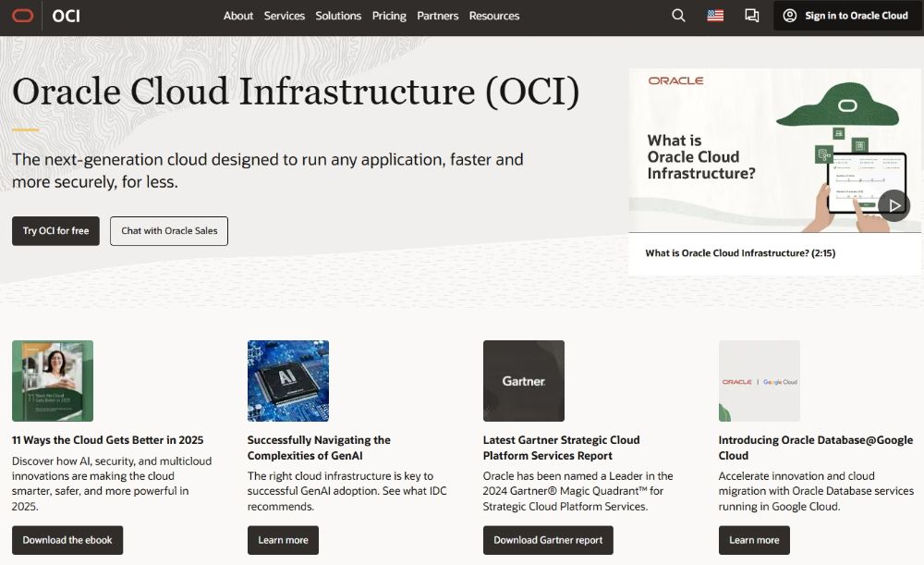Open the 11 Ways Cloud ebook thumbnail
The width and height of the screenshot is (924, 565).
53,381
